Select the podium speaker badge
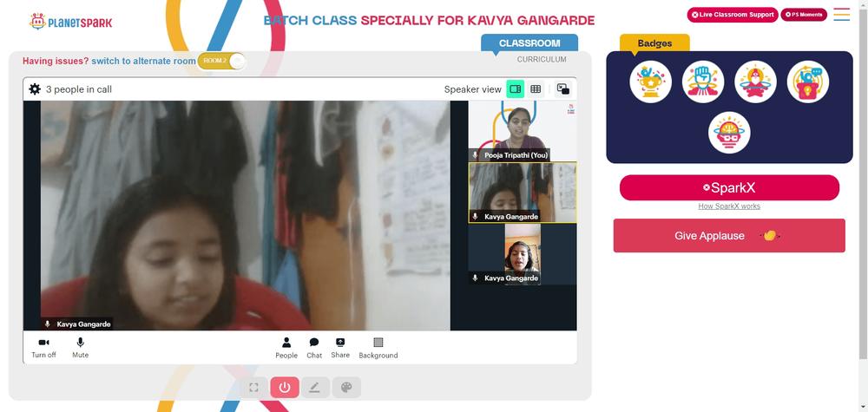This screenshot has height=412, width=868. tap(808, 82)
